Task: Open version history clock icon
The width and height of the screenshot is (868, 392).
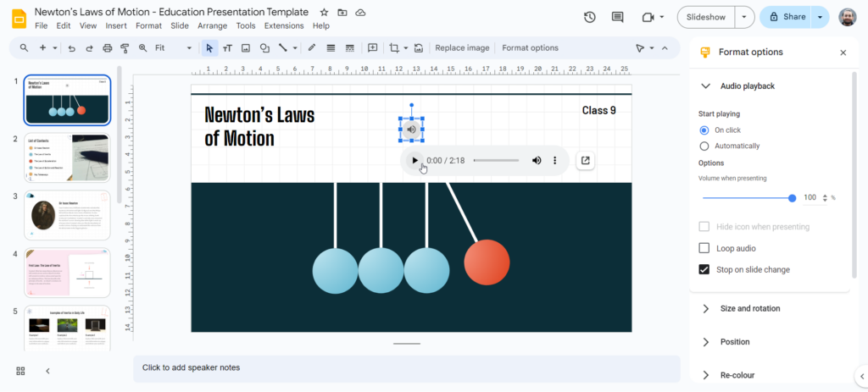Action: click(x=590, y=17)
